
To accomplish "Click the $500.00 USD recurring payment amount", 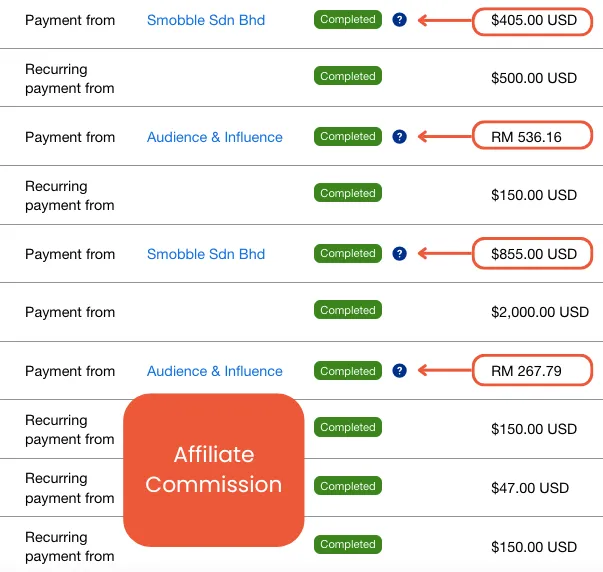I will click(x=534, y=78).
